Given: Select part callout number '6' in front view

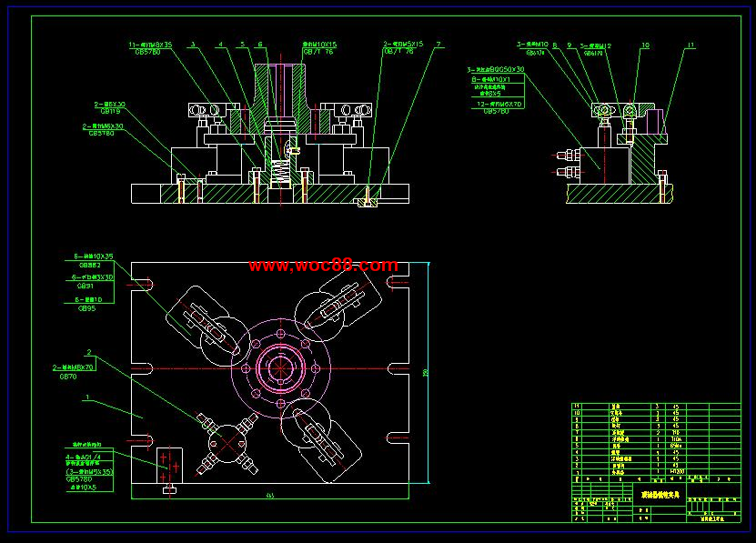Looking at the screenshot, I should click(x=260, y=45).
